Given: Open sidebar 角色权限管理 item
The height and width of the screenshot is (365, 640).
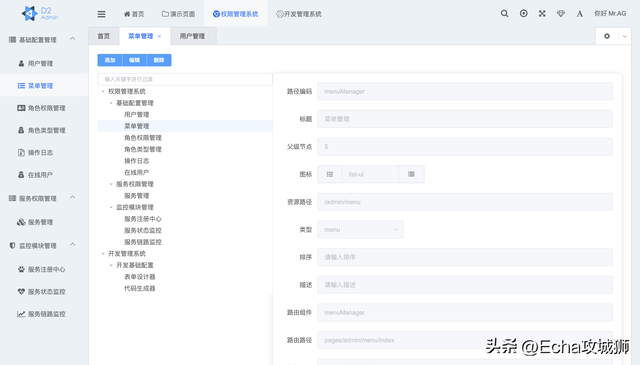Looking at the screenshot, I should (x=44, y=108).
